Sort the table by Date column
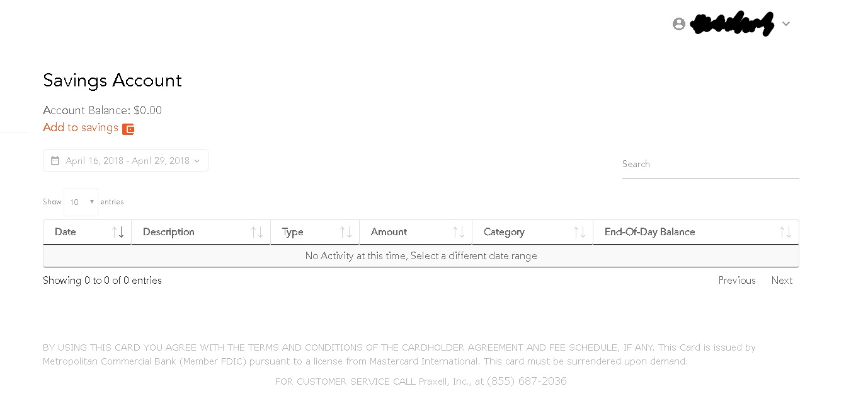 (87, 232)
